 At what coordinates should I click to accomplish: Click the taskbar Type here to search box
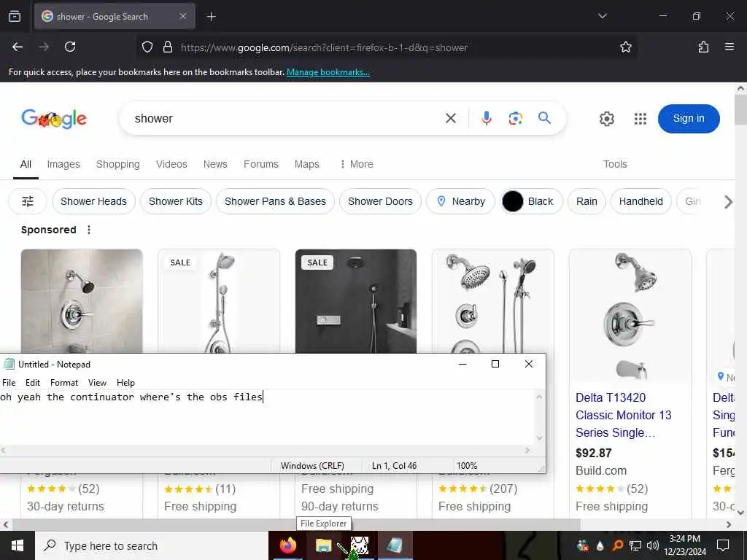click(x=152, y=545)
